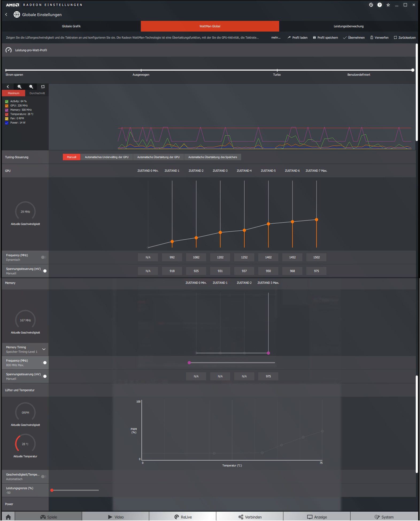This screenshot has width=420, height=521.
Task: Click the favorites star icon in title bar
Action: click(x=388, y=5)
